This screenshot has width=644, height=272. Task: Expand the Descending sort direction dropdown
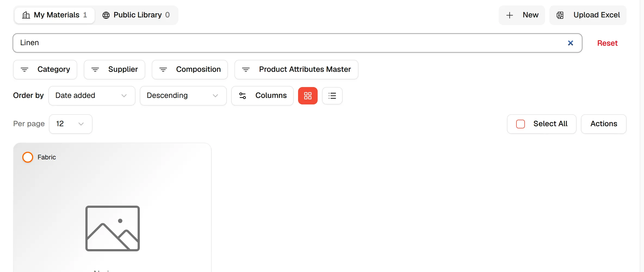click(183, 95)
